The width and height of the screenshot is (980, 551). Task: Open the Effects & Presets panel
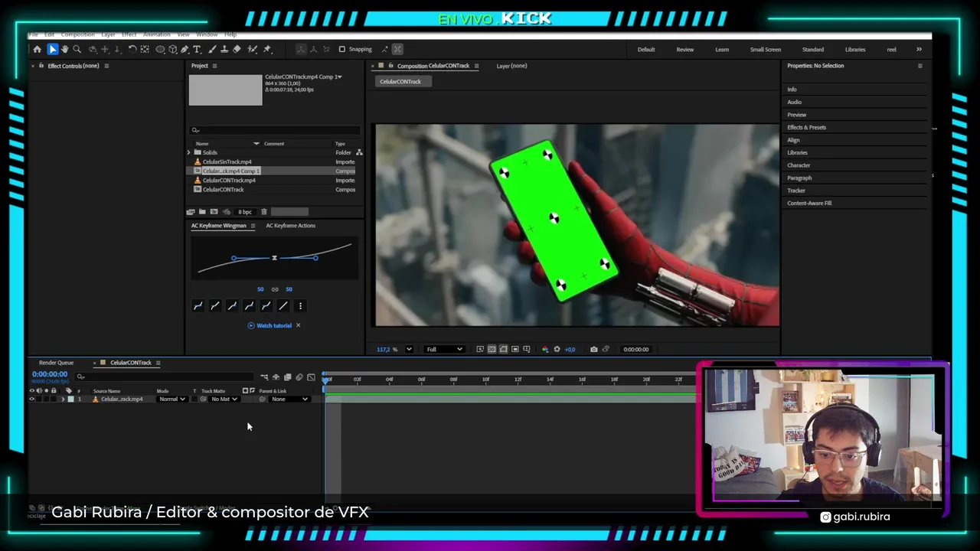806,127
